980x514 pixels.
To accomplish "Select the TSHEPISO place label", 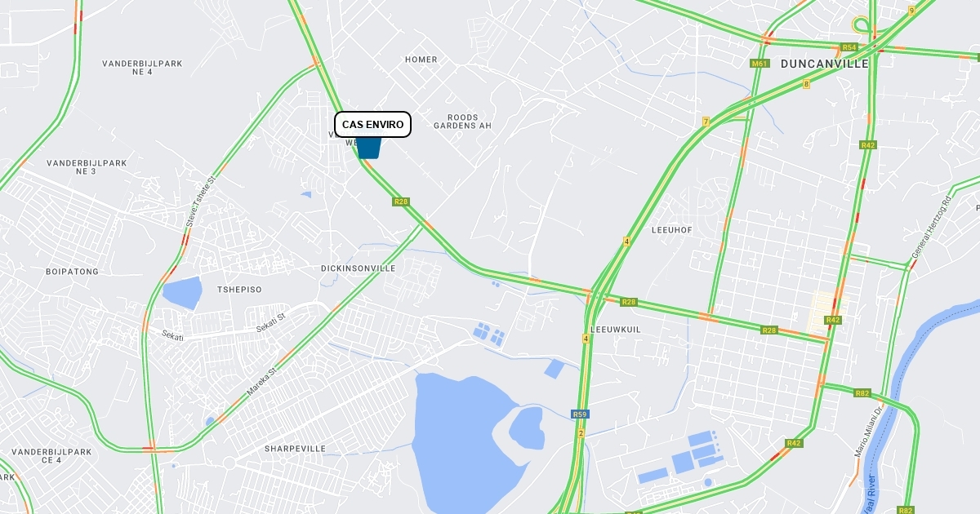I will click(x=239, y=290).
